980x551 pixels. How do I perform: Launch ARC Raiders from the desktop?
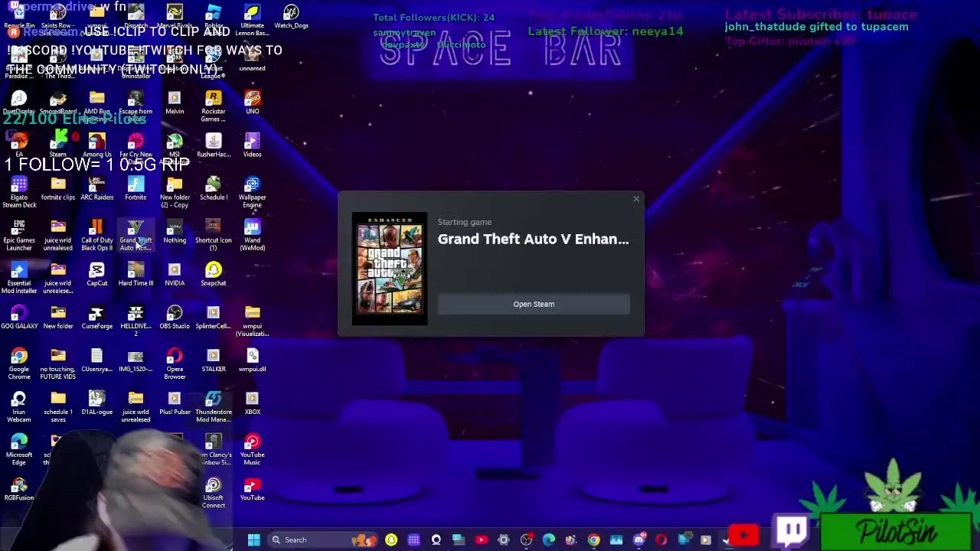[97, 187]
